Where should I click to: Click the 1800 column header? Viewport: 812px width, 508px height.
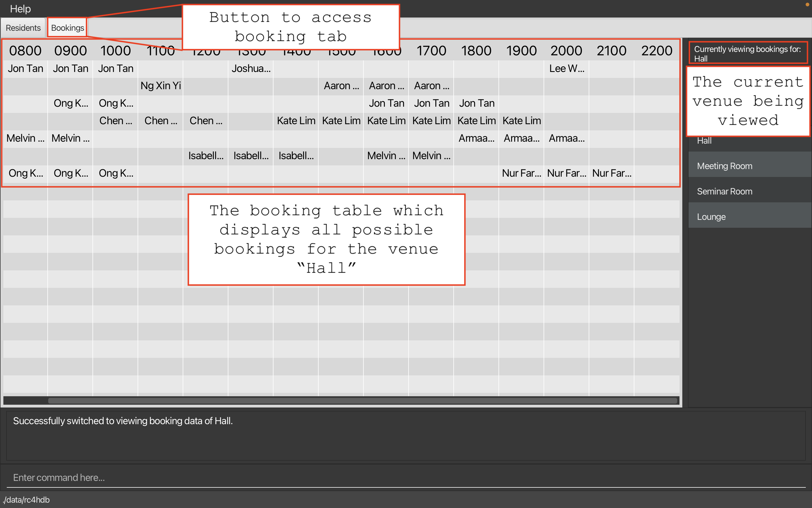tap(476, 51)
